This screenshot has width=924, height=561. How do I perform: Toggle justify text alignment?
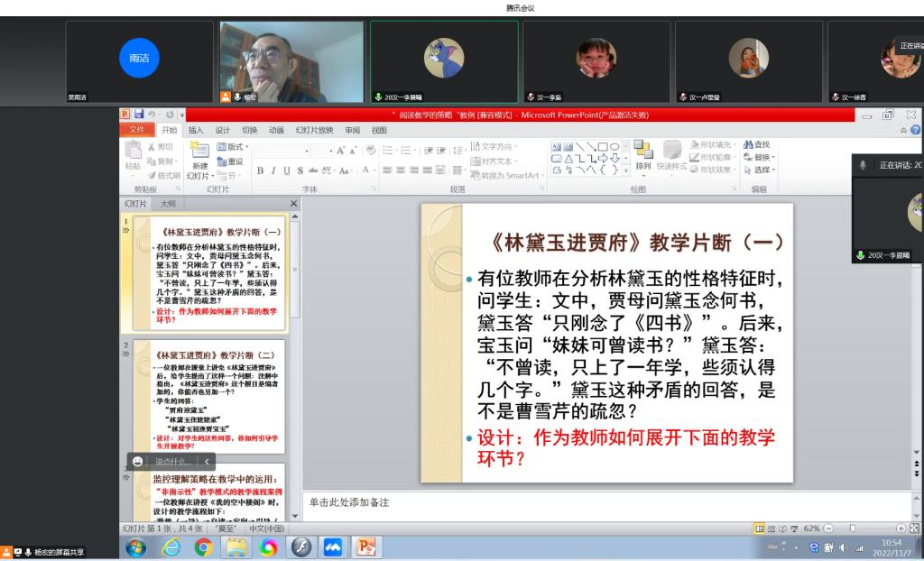[x=427, y=170]
